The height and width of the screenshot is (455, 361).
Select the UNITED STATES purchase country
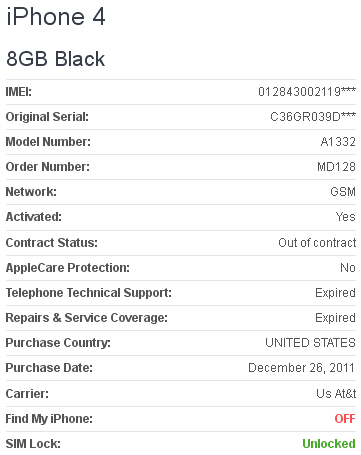310,343
